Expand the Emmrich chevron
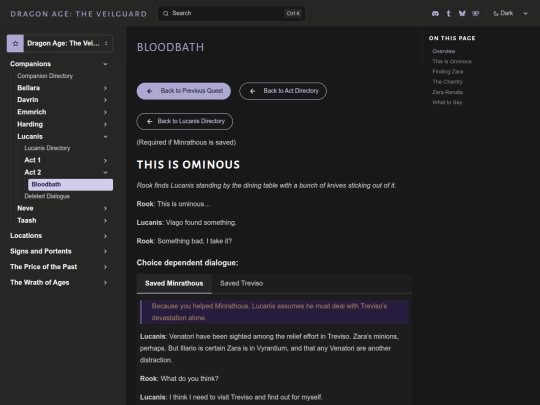540x405 pixels. [x=105, y=112]
